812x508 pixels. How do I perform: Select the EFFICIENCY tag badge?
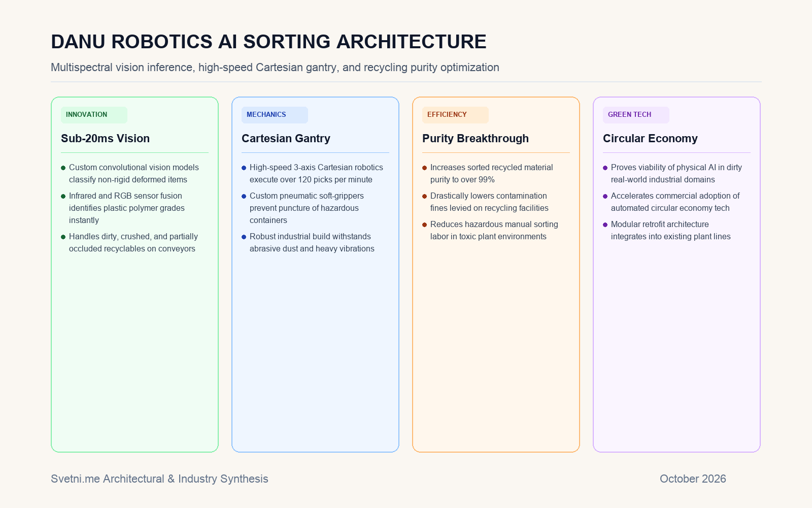pos(455,115)
